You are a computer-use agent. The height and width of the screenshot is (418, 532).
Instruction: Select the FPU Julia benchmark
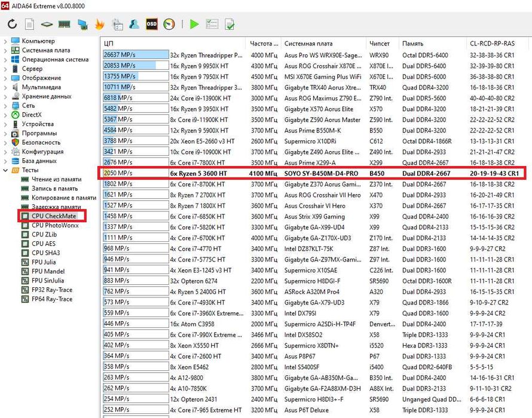(44, 262)
